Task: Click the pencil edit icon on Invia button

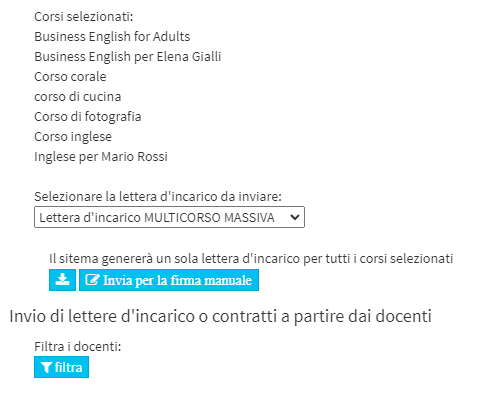Action: click(92, 280)
